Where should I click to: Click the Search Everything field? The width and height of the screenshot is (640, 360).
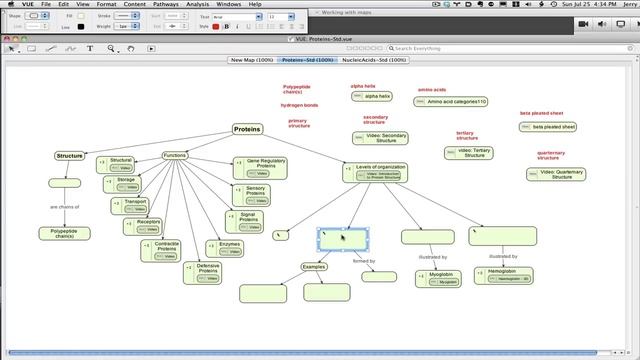(x=510, y=48)
